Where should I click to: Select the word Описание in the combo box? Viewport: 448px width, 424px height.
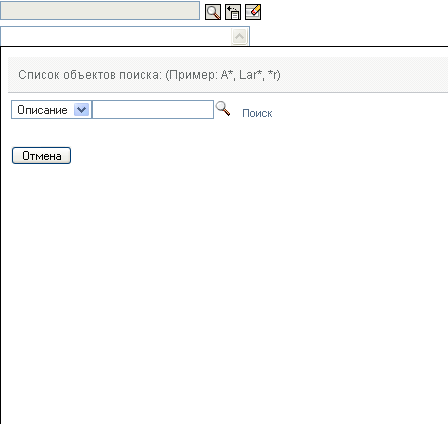point(42,110)
